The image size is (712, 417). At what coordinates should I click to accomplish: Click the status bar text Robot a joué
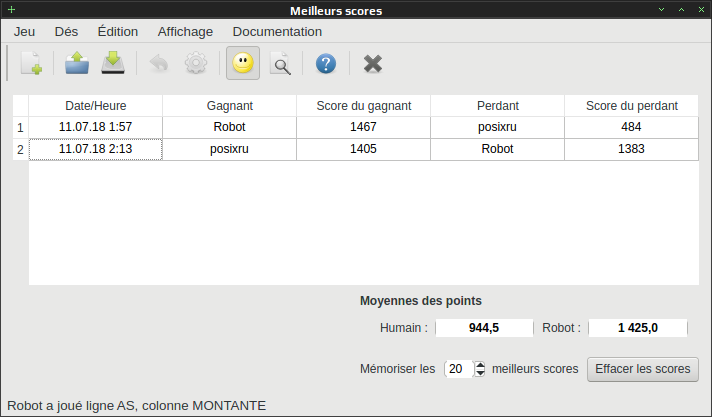137,406
